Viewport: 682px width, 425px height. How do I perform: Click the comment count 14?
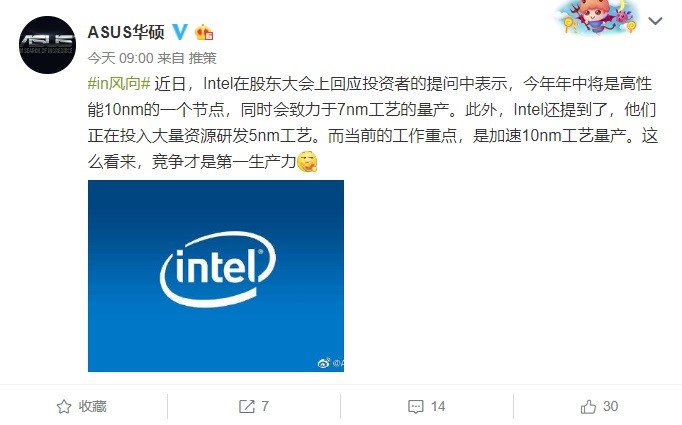click(438, 406)
